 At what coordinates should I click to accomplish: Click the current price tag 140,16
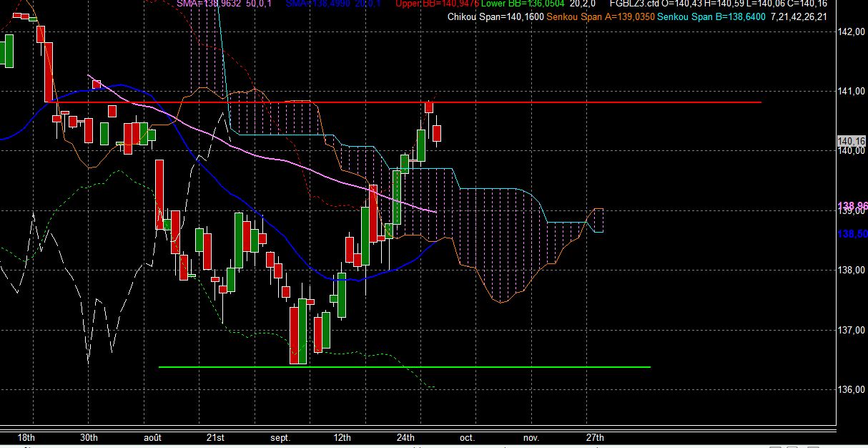click(x=852, y=141)
